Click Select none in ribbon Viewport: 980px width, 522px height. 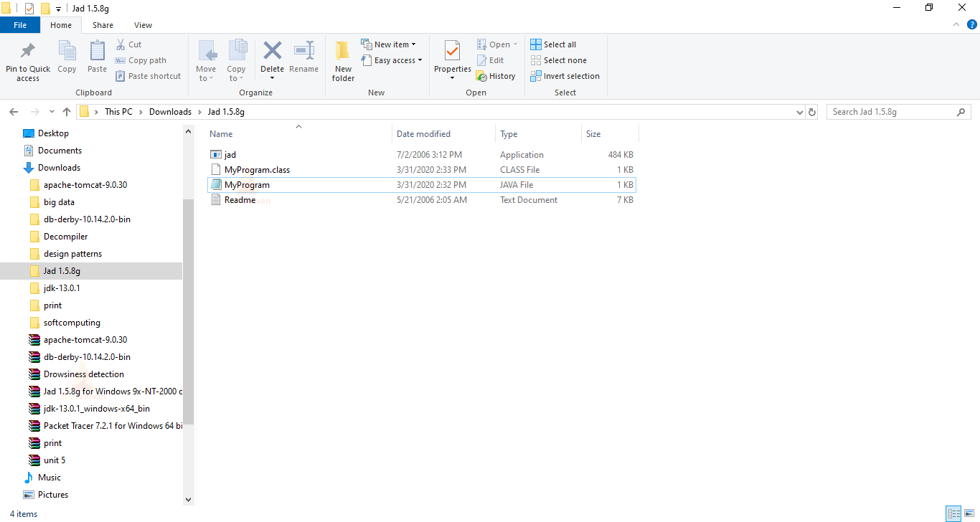tap(558, 60)
